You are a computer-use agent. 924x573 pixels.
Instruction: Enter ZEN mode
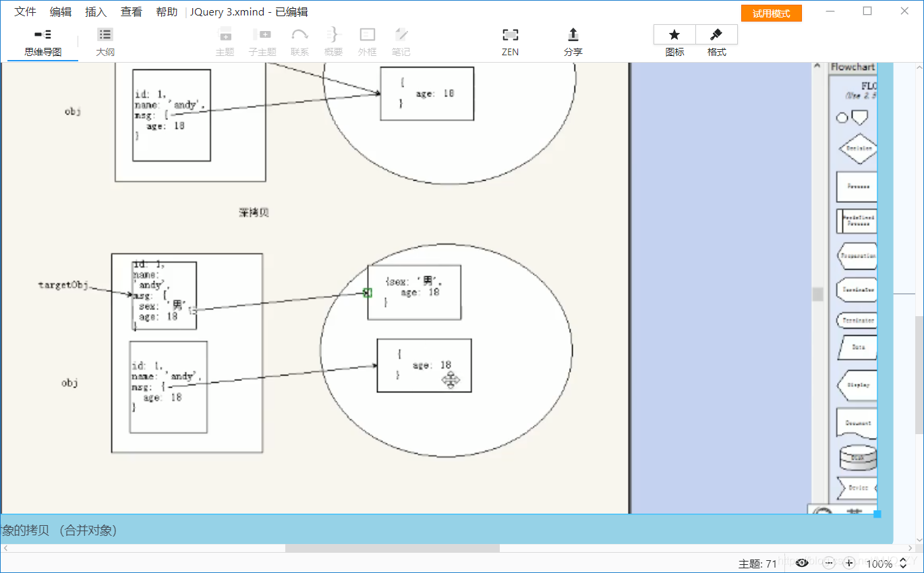click(511, 42)
